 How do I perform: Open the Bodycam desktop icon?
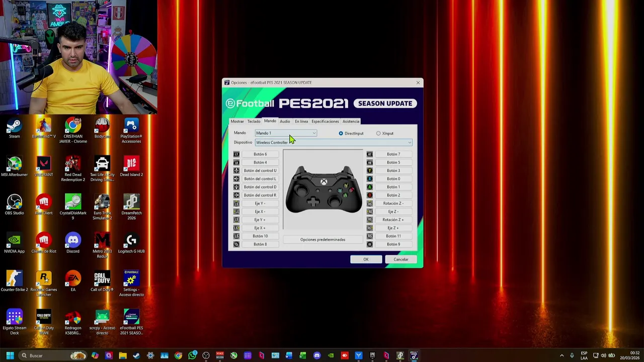click(x=102, y=128)
